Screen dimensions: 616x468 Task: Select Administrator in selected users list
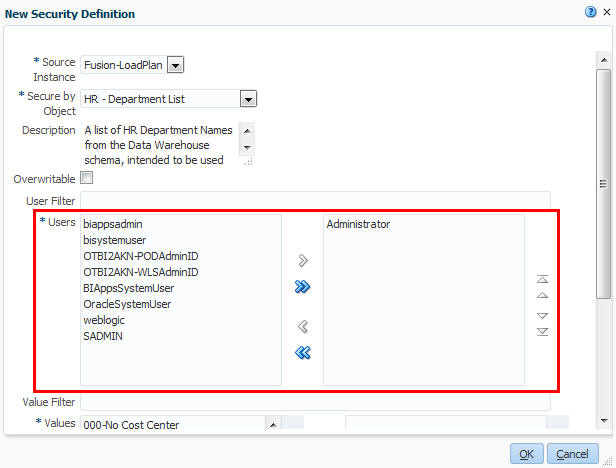pos(358,224)
